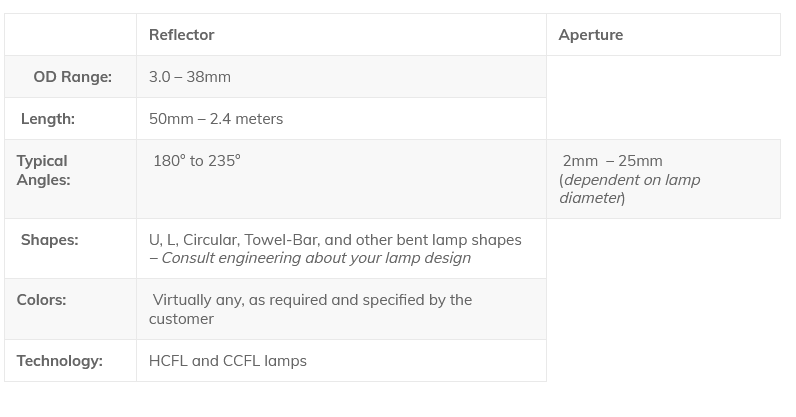The height and width of the screenshot is (417, 796).
Task: Click the empty top-left header cell
Action: pos(70,35)
